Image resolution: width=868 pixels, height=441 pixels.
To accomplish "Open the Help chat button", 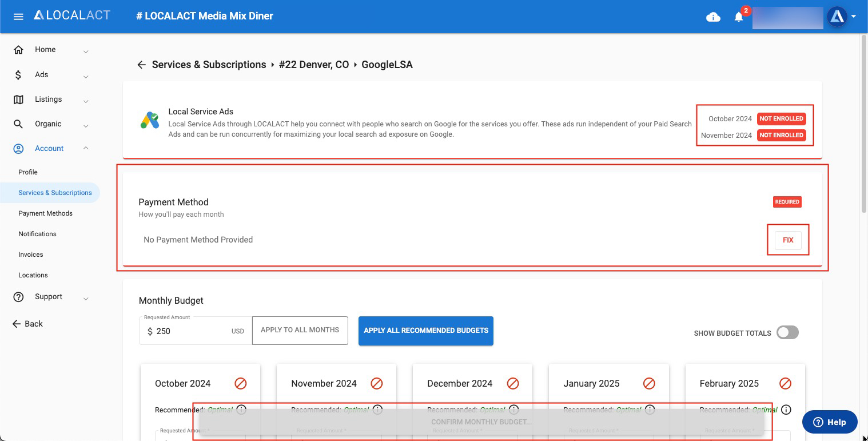I will click(x=830, y=422).
